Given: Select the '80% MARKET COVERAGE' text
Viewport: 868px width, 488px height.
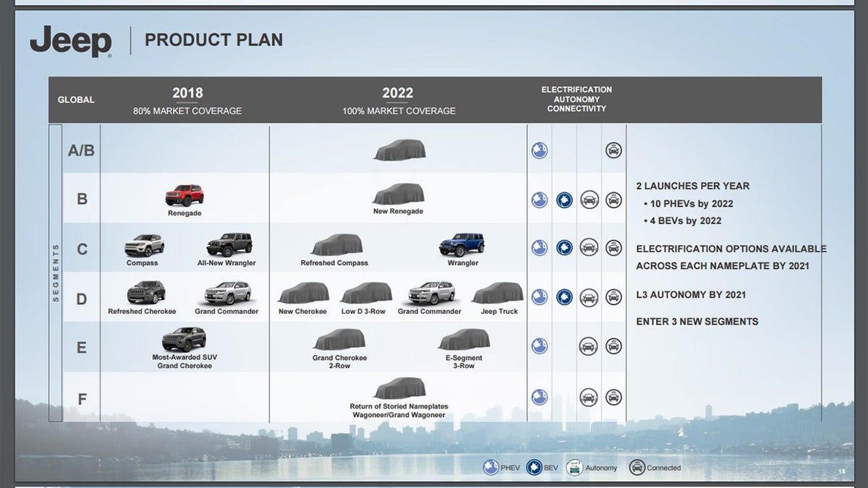Looking at the screenshot, I should point(187,111).
